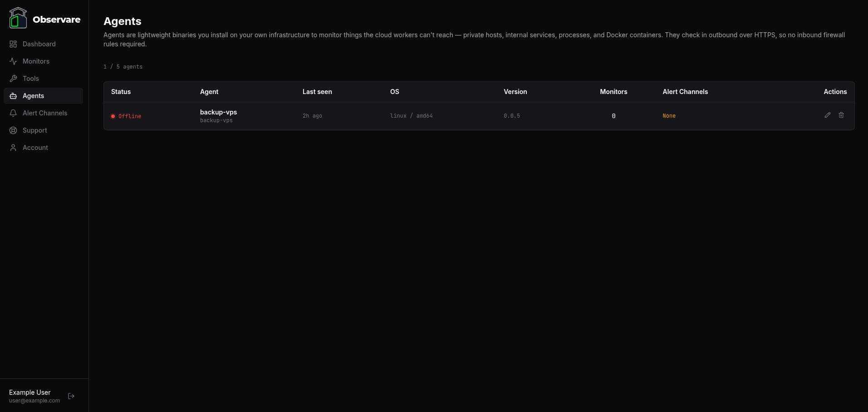Click the Status column header
The width and height of the screenshot is (868, 412).
tap(121, 92)
